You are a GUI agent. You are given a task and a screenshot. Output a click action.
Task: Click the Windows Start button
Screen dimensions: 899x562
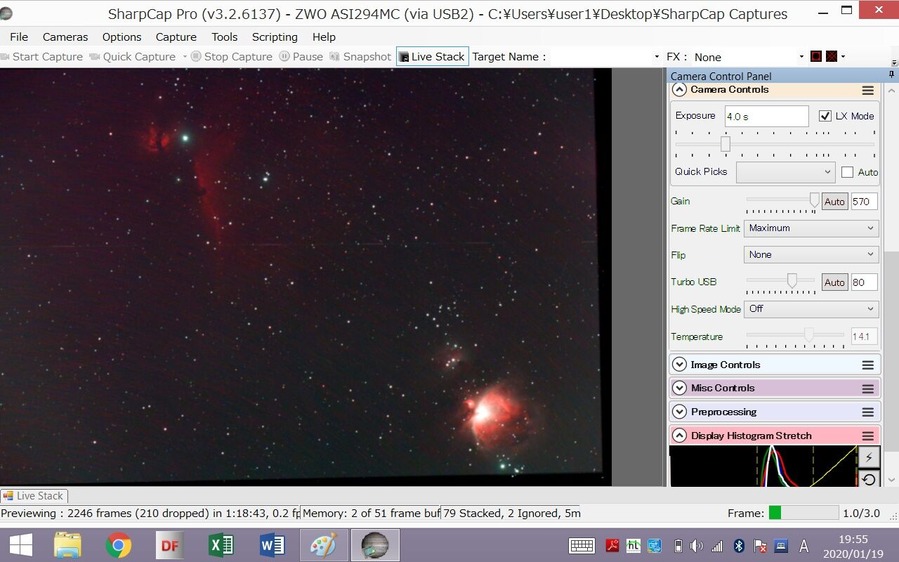(x=21, y=545)
